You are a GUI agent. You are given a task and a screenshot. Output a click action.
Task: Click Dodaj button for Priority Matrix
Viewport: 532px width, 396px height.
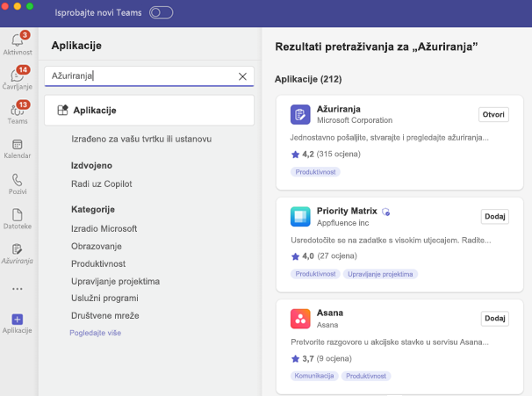pos(494,217)
